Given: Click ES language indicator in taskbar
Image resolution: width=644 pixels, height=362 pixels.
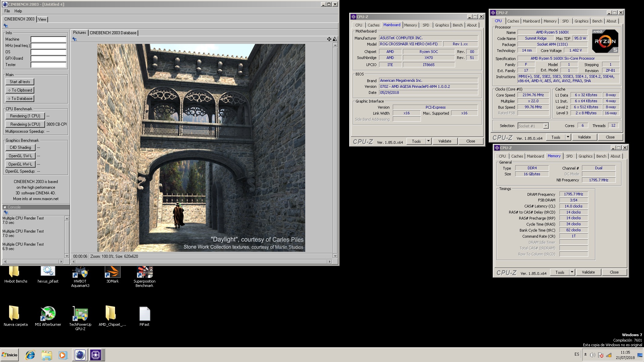Looking at the screenshot, I should click(577, 354).
